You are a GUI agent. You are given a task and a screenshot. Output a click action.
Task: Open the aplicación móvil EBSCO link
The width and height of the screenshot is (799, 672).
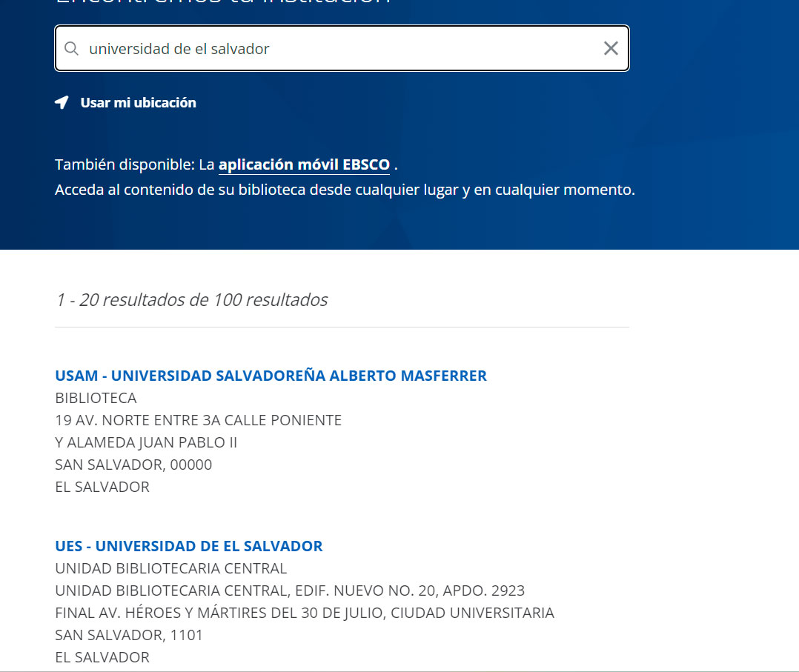click(304, 164)
